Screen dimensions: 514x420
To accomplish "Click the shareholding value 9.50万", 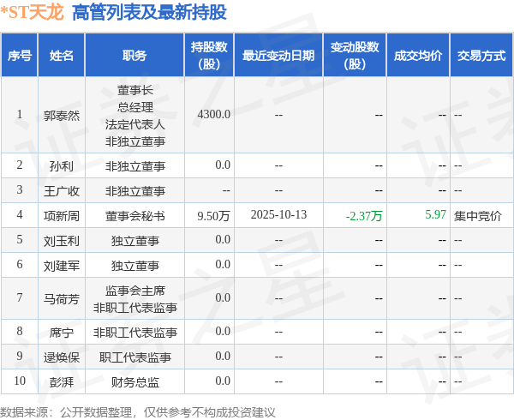I will point(213,216).
